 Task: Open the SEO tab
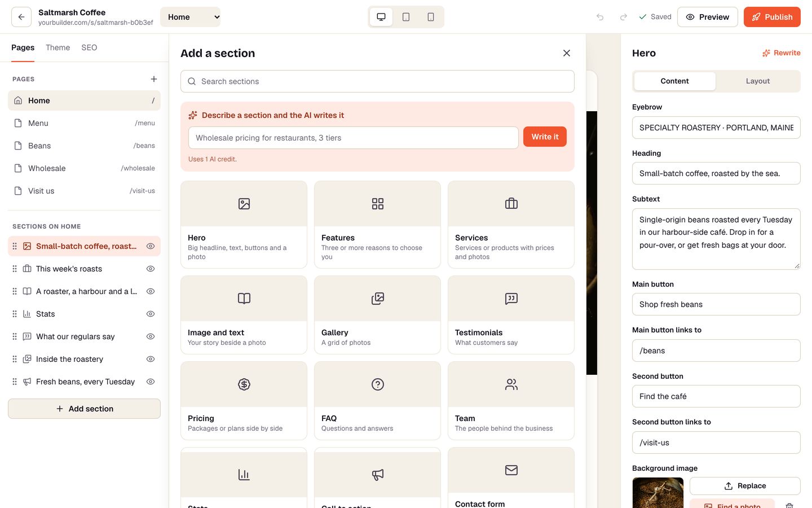click(x=89, y=47)
